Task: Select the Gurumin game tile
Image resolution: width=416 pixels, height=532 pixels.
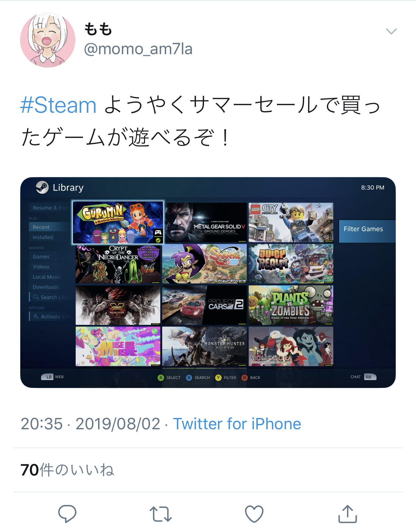Action: pyautogui.click(x=118, y=223)
